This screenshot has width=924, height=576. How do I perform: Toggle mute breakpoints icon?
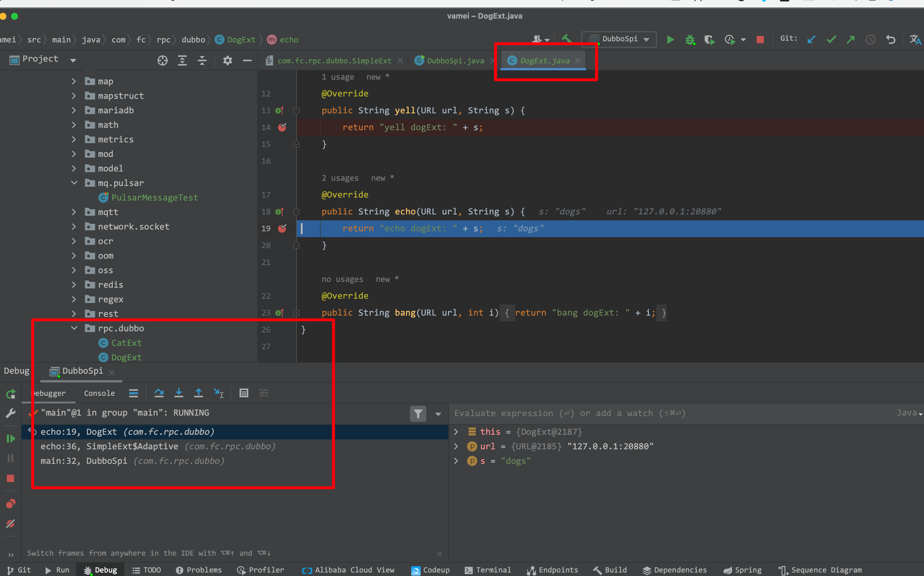pos(11,523)
